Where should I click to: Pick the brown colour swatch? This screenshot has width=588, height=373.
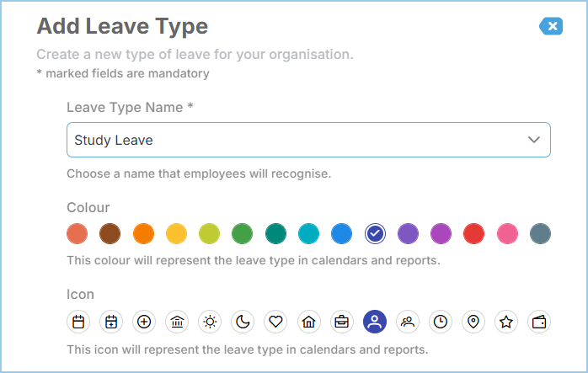[110, 233]
